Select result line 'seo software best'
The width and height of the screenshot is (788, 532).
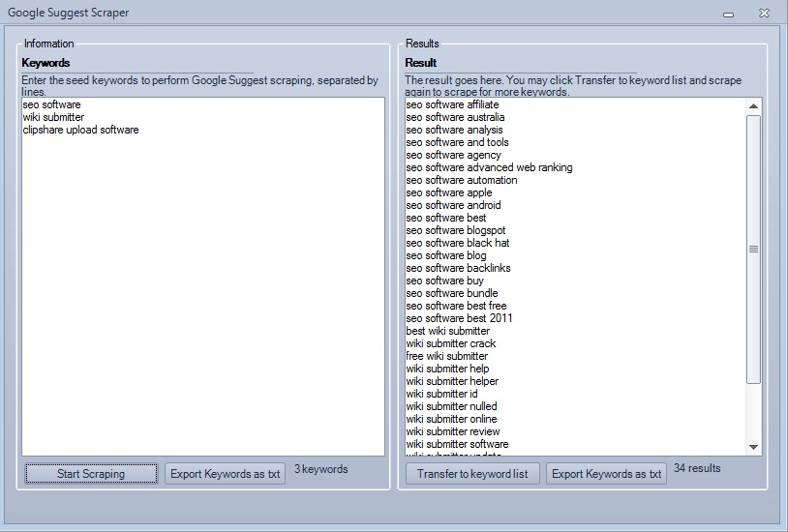(445, 218)
